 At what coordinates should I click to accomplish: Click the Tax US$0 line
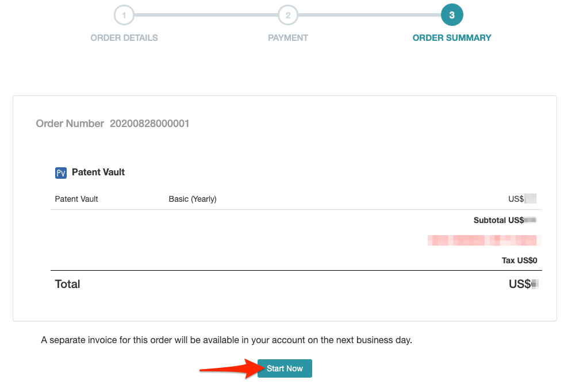click(520, 260)
